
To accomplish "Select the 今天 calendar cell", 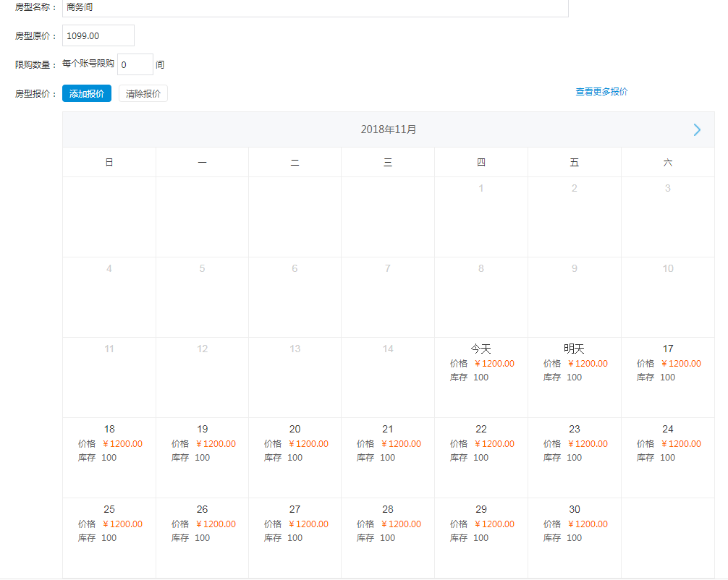I will [481, 376].
